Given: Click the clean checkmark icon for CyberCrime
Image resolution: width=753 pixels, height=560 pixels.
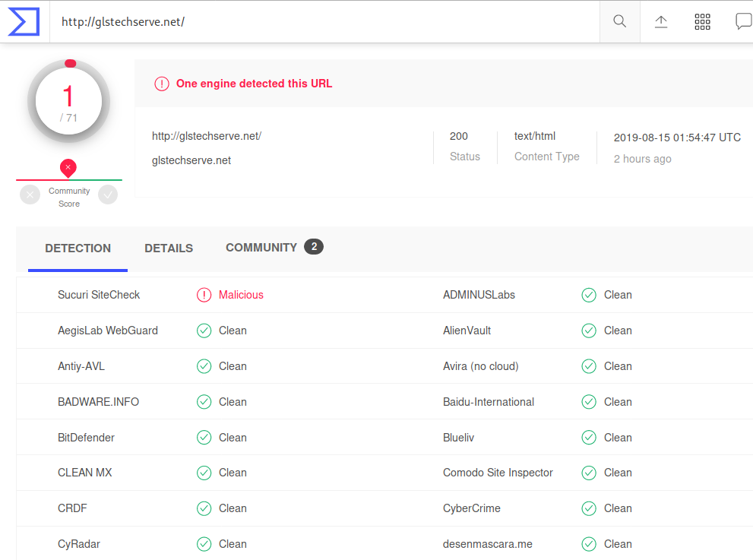Looking at the screenshot, I should (x=589, y=508).
